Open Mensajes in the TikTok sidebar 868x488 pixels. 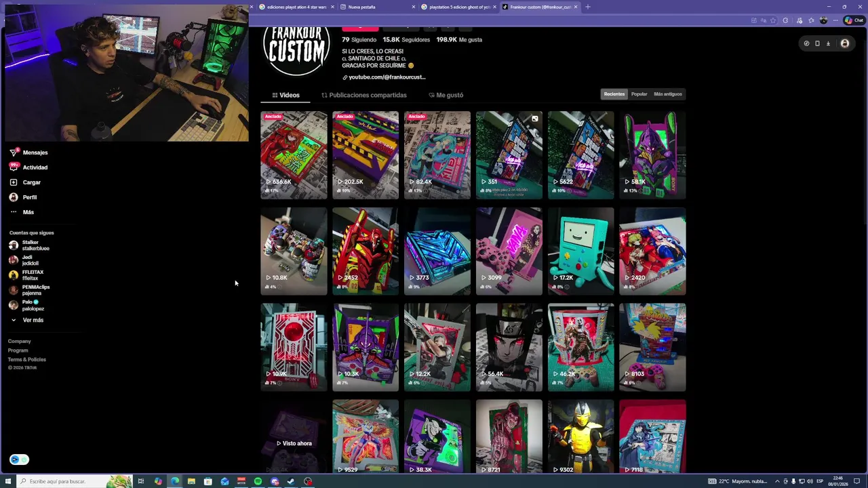pyautogui.click(x=28, y=152)
